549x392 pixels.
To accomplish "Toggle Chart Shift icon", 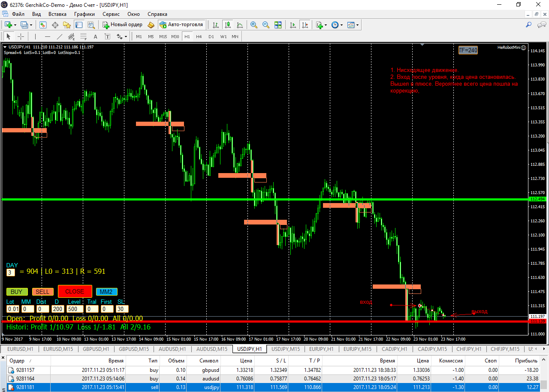I will [x=305, y=25].
